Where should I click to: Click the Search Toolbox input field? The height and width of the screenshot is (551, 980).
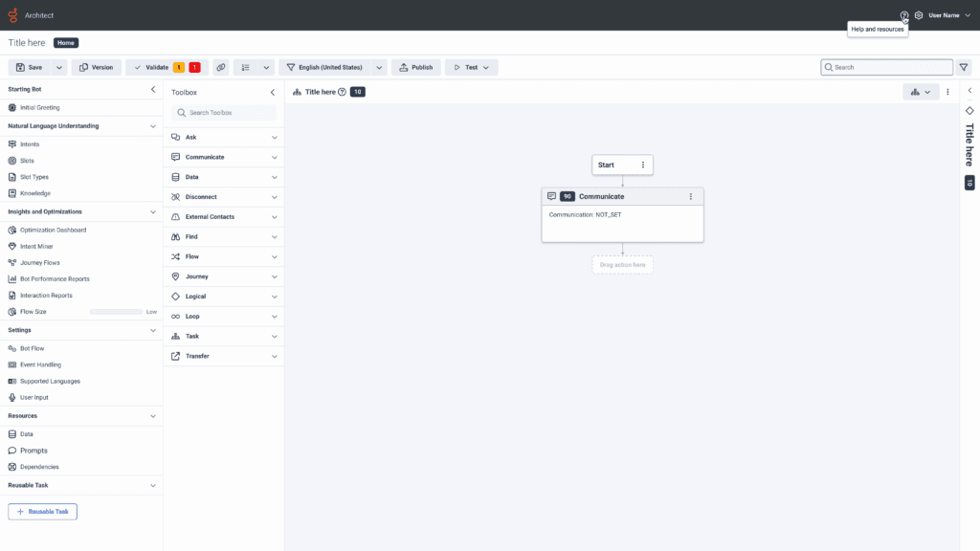(223, 113)
